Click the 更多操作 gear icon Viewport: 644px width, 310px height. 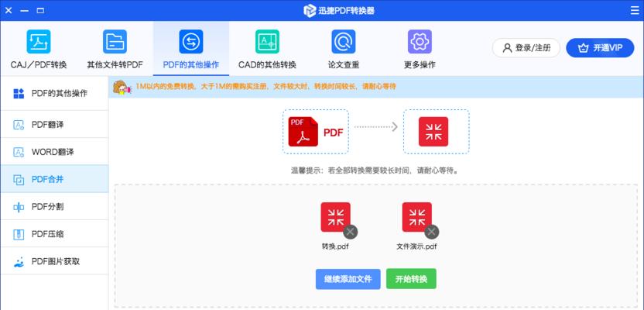pyautogui.click(x=420, y=42)
